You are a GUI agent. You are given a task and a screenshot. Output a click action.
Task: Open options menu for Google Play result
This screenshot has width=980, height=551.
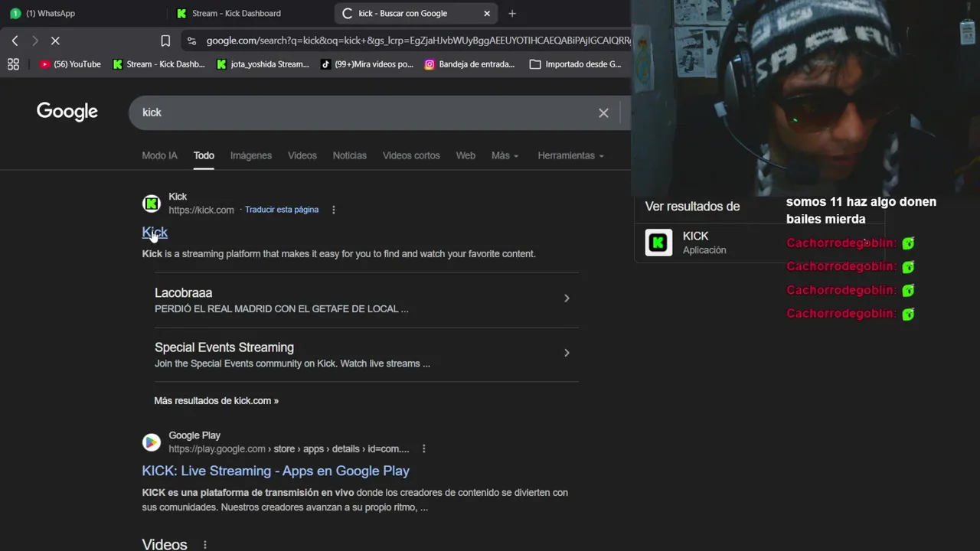(423, 449)
